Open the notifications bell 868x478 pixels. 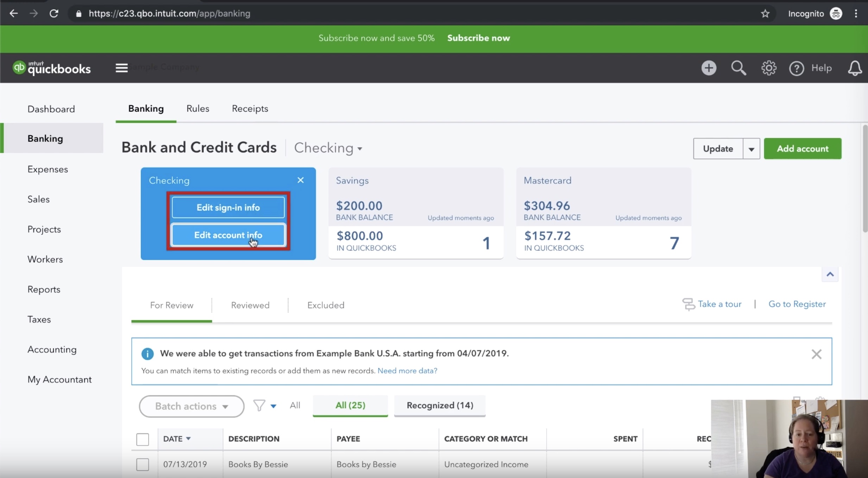[x=855, y=68]
